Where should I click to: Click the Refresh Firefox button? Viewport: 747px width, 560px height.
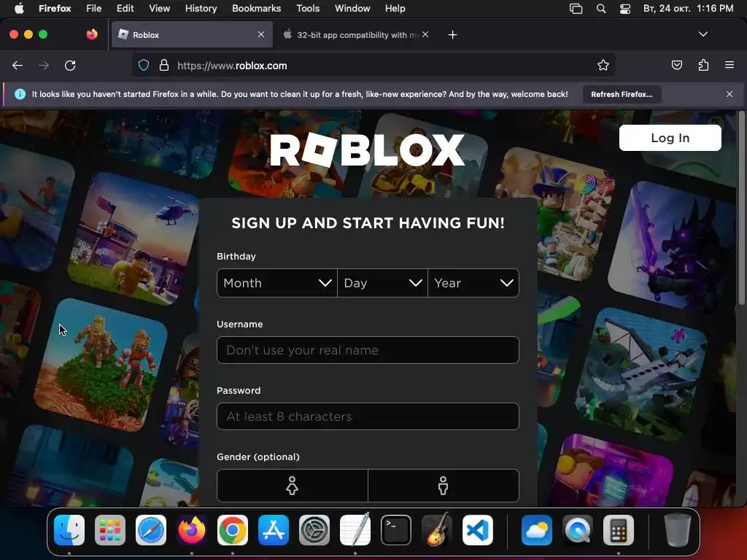click(x=622, y=94)
